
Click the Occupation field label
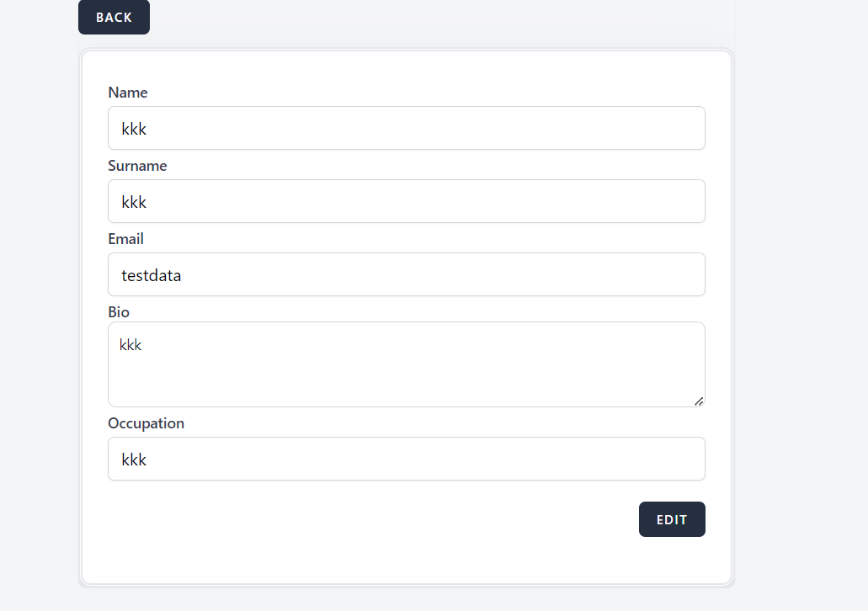click(146, 423)
